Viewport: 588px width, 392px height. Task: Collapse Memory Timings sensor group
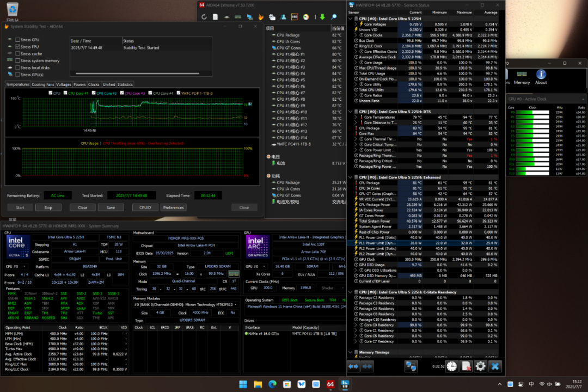[351, 352]
